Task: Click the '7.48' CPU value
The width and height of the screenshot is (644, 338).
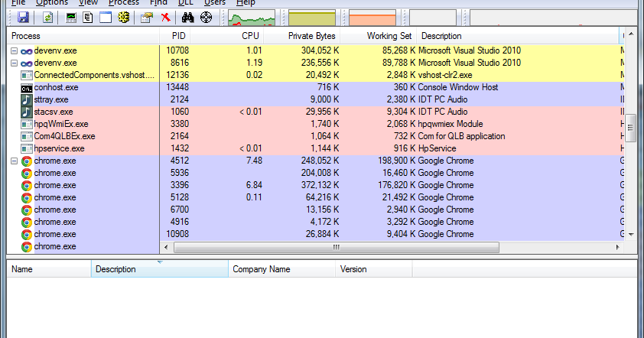Action: (254, 161)
